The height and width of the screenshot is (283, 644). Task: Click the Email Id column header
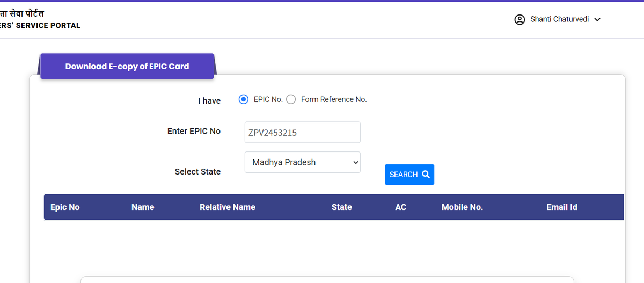click(562, 207)
